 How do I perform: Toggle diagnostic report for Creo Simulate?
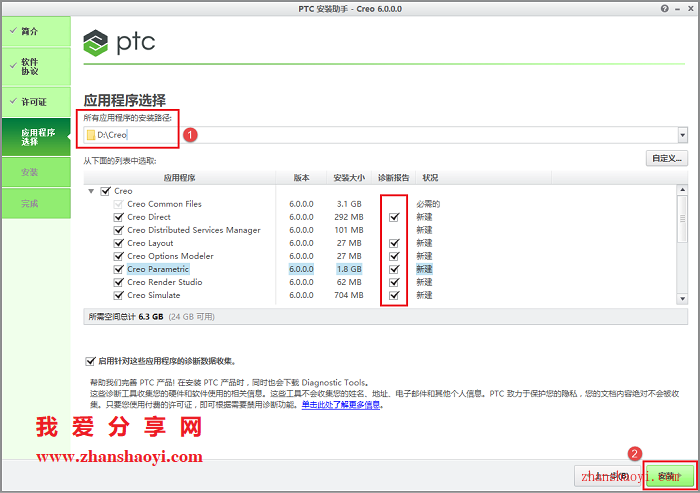394,295
